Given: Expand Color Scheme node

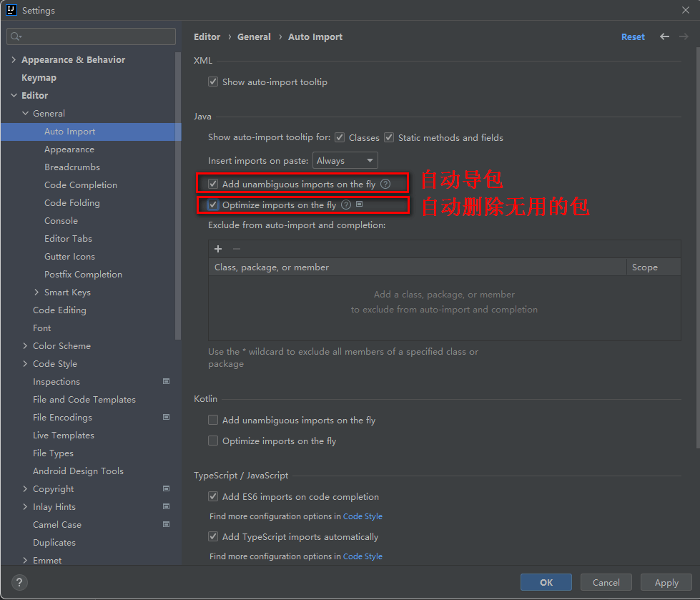Looking at the screenshot, I should tap(25, 345).
